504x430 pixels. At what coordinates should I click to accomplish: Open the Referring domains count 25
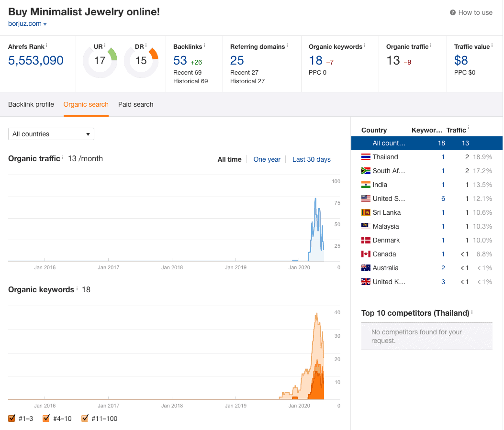tap(237, 60)
